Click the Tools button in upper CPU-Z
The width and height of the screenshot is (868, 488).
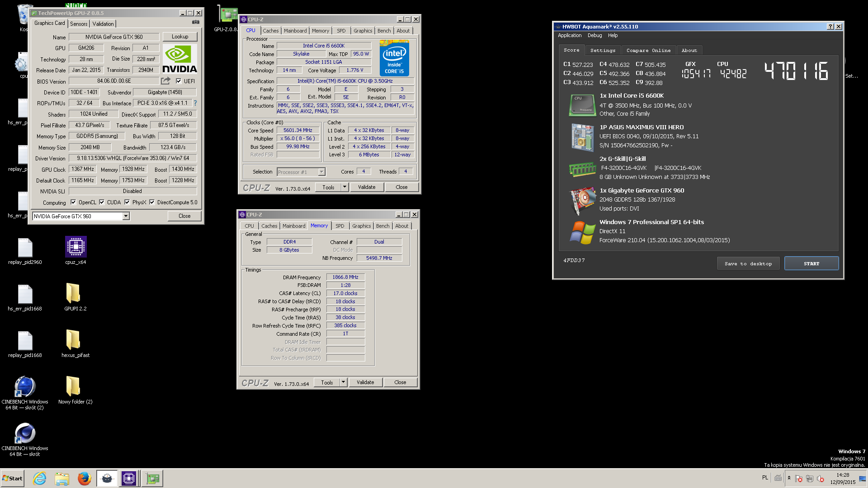[x=328, y=187]
